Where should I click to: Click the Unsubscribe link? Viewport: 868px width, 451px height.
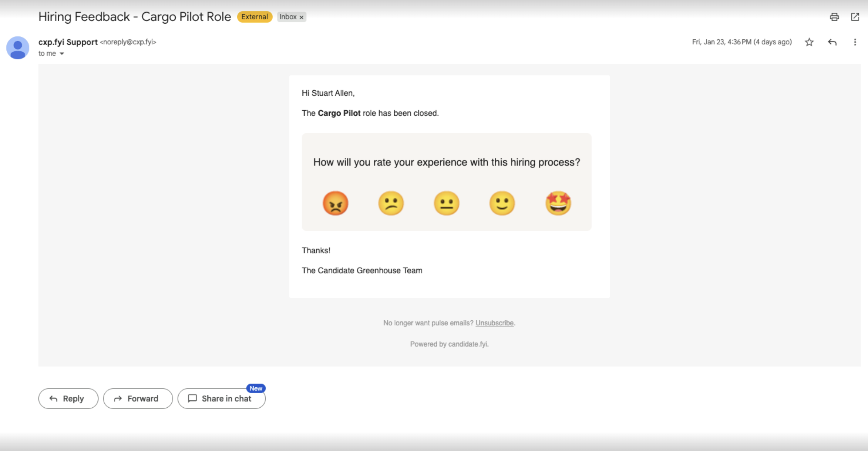coord(494,323)
